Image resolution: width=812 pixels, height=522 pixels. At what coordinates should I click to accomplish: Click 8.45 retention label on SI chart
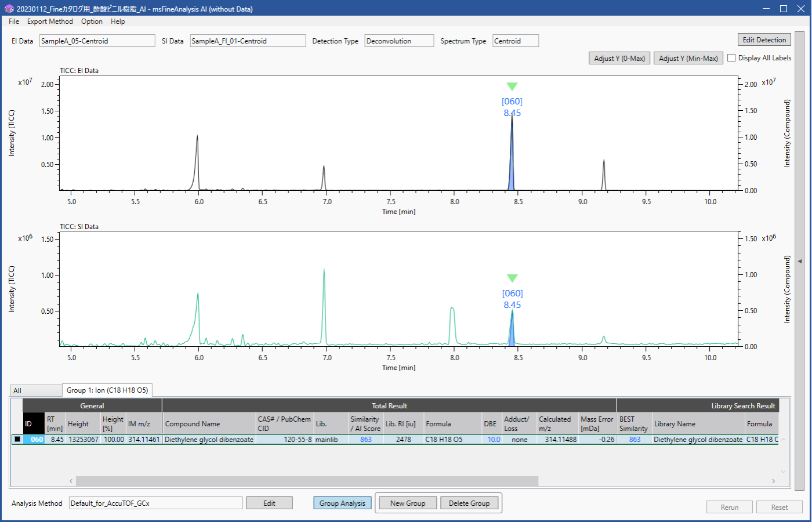512,305
